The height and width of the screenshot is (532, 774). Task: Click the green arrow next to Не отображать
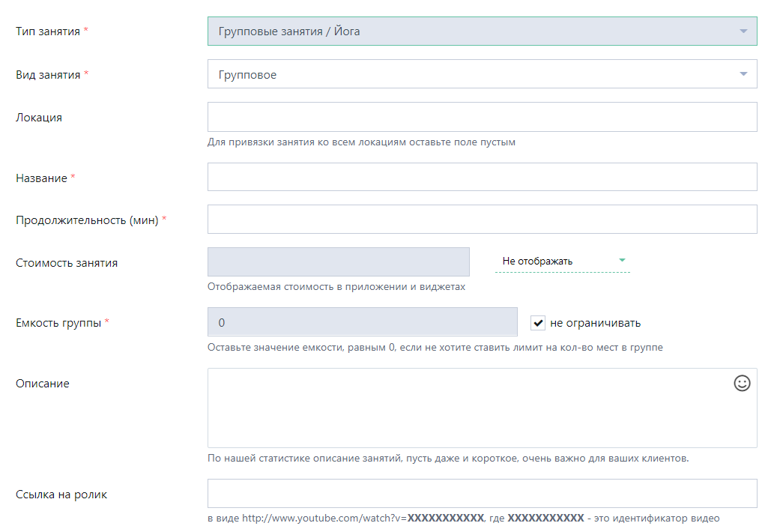[622, 260]
